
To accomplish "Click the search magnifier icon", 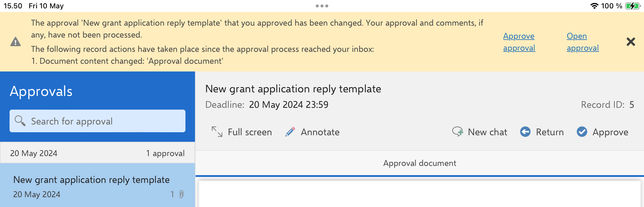I will 20,121.
